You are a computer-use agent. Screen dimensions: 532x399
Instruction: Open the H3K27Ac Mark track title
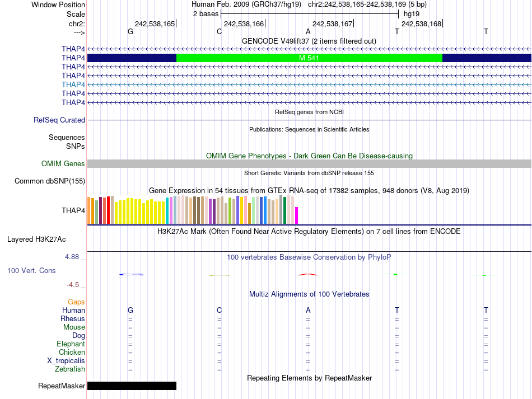point(309,232)
